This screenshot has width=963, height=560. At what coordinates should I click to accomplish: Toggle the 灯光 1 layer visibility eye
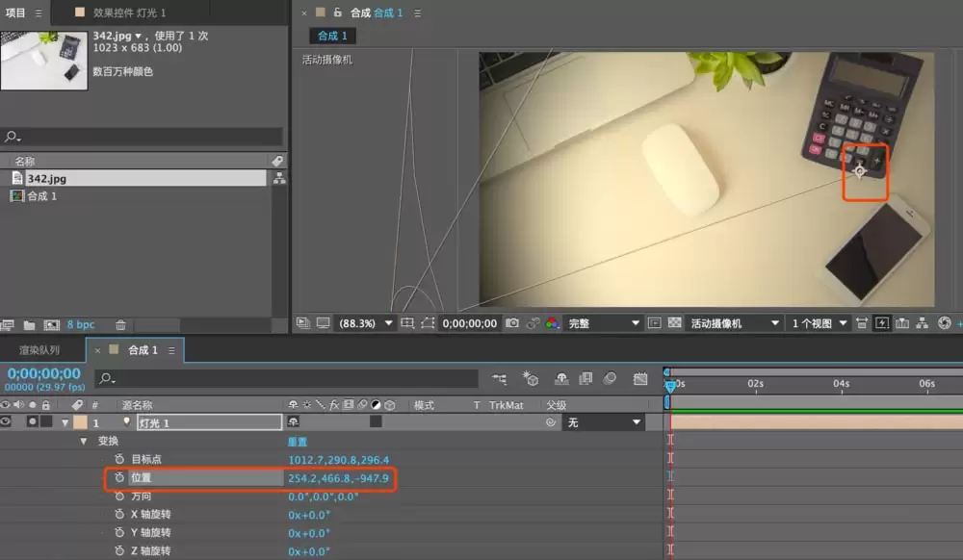click(6, 422)
